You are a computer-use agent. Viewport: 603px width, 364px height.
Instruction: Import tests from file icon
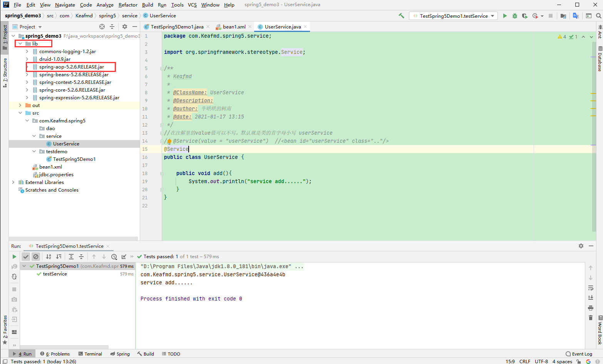click(x=124, y=257)
